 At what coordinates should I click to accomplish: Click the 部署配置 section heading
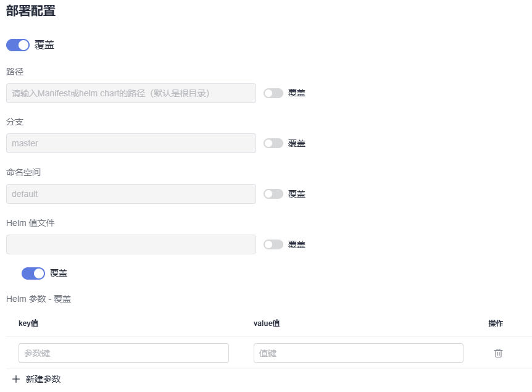pos(31,10)
